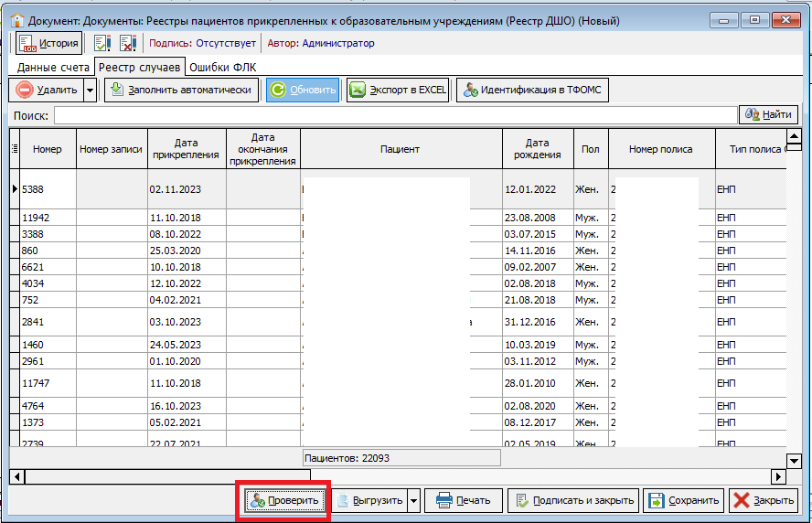The height and width of the screenshot is (523, 812).
Task: Expand the Выгрузить dropdown arrow
Action: 413,501
